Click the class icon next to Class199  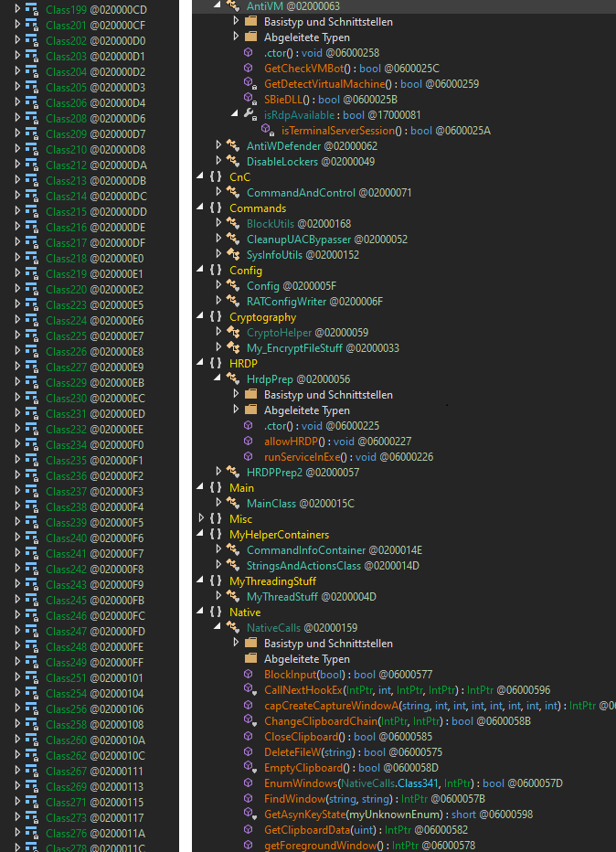click(x=32, y=10)
